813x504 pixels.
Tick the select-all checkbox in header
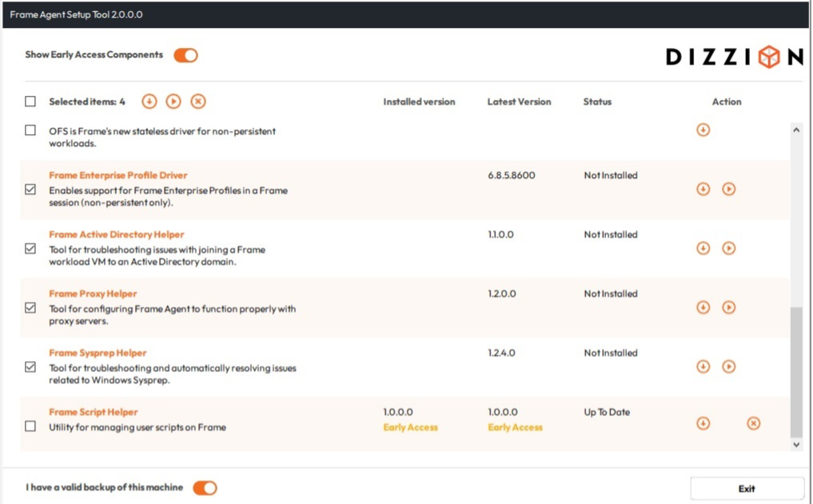coord(30,101)
